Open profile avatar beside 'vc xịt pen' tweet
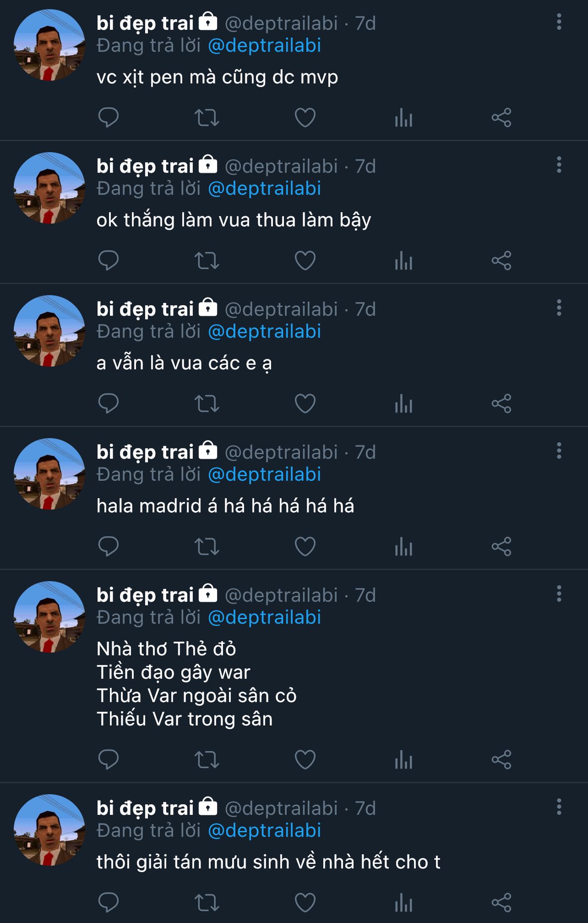Image resolution: width=588 pixels, height=923 pixels. (x=49, y=45)
